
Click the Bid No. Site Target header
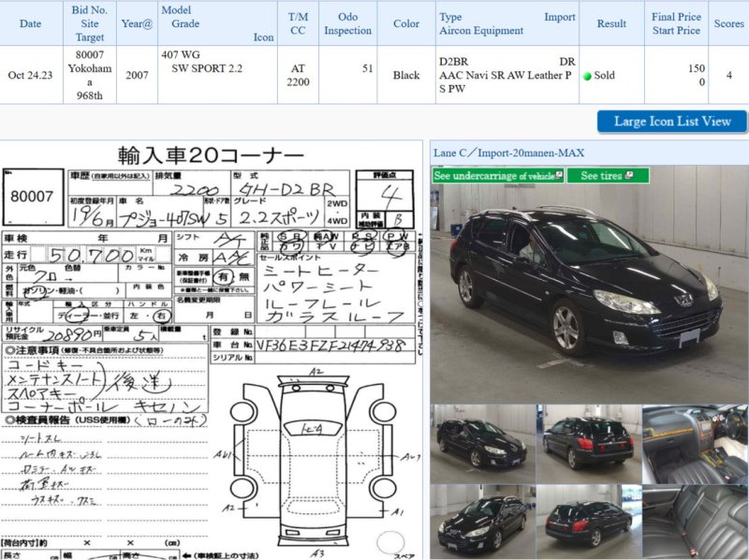click(x=89, y=23)
